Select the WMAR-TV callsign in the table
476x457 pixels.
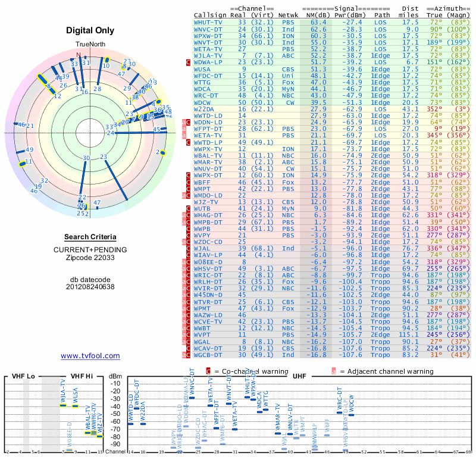pyautogui.click(x=208, y=162)
